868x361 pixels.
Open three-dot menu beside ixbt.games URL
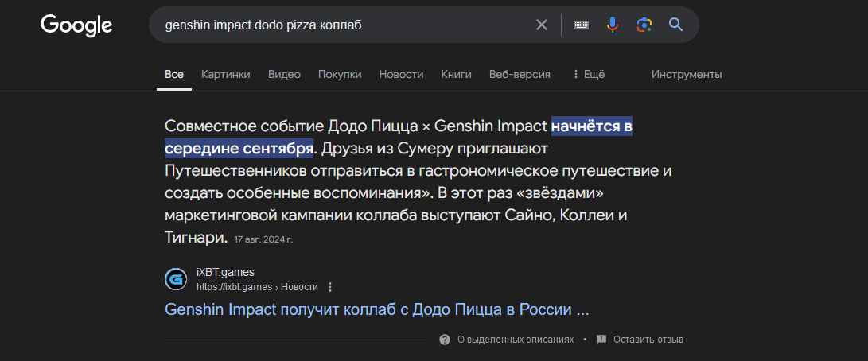[330, 287]
